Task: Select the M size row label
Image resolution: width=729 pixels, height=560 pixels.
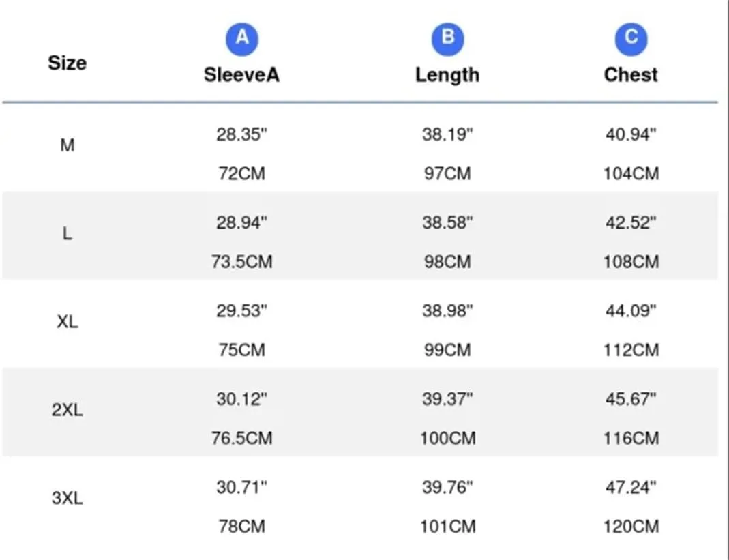Action: (x=68, y=145)
